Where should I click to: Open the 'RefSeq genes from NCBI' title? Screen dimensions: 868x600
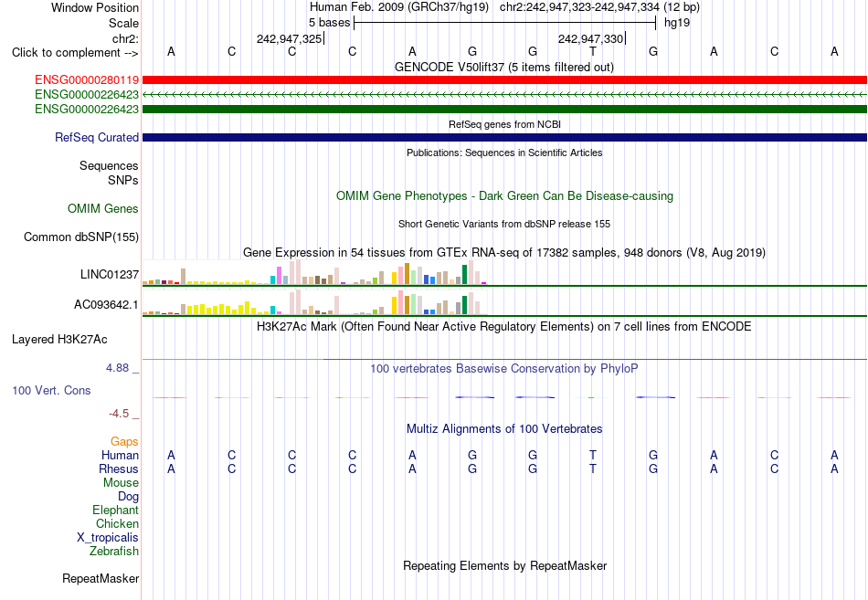tap(504, 124)
